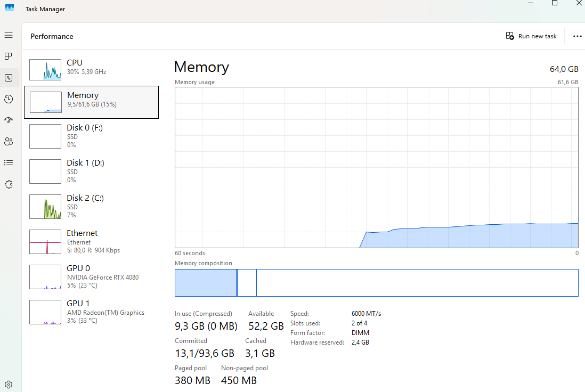Open the hamburger navigation menu
Viewport: 585px width, 392px height.
tap(9, 35)
